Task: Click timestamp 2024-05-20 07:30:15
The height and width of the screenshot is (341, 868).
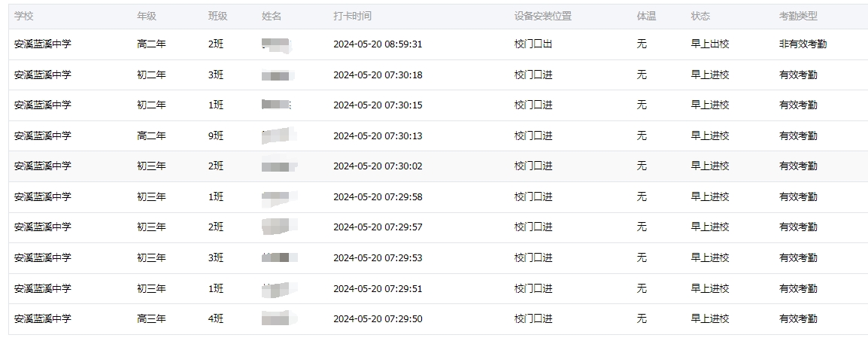Action: (378, 105)
